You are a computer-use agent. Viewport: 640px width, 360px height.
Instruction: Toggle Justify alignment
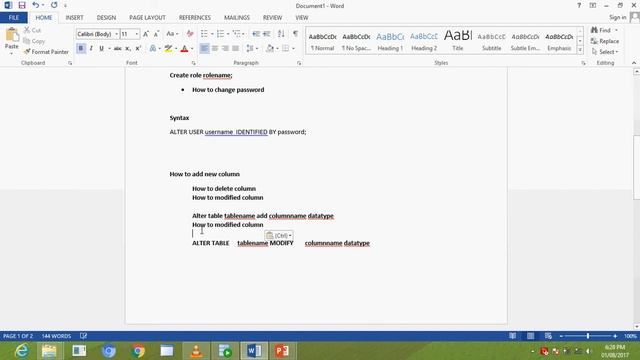[x=236, y=49]
